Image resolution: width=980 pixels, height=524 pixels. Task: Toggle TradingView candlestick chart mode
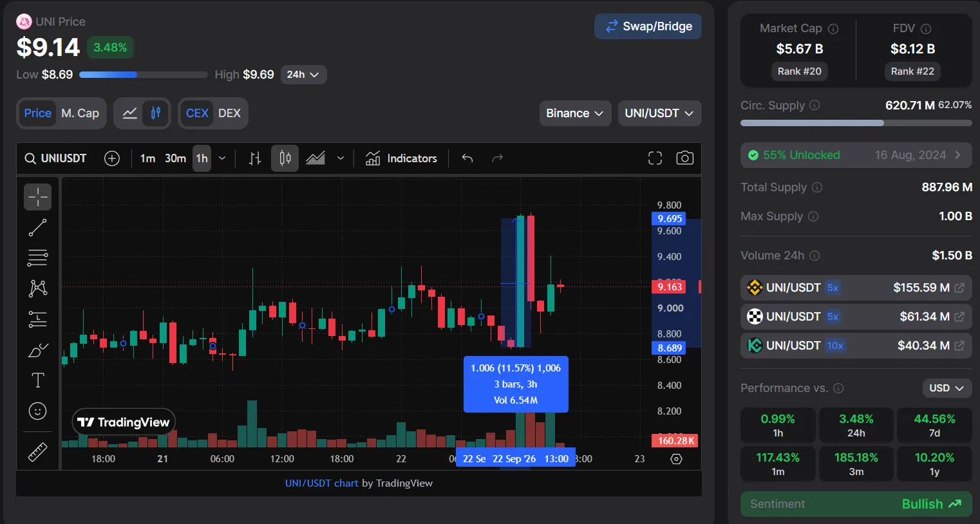(155, 113)
